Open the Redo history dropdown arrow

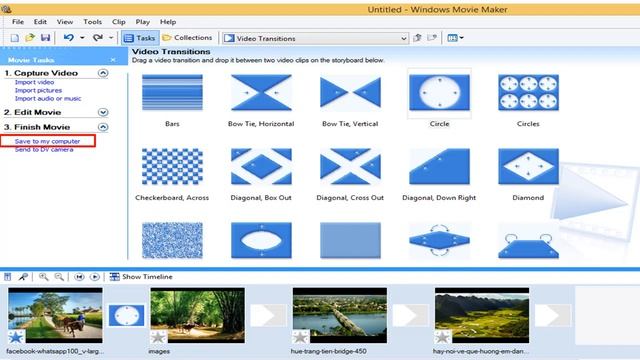click(x=111, y=38)
